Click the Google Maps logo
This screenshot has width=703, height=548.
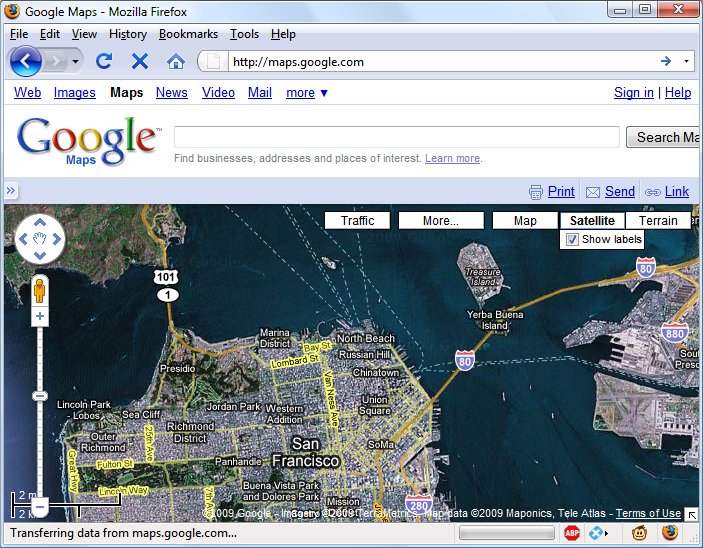pyautogui.click(x=87, y=141)
